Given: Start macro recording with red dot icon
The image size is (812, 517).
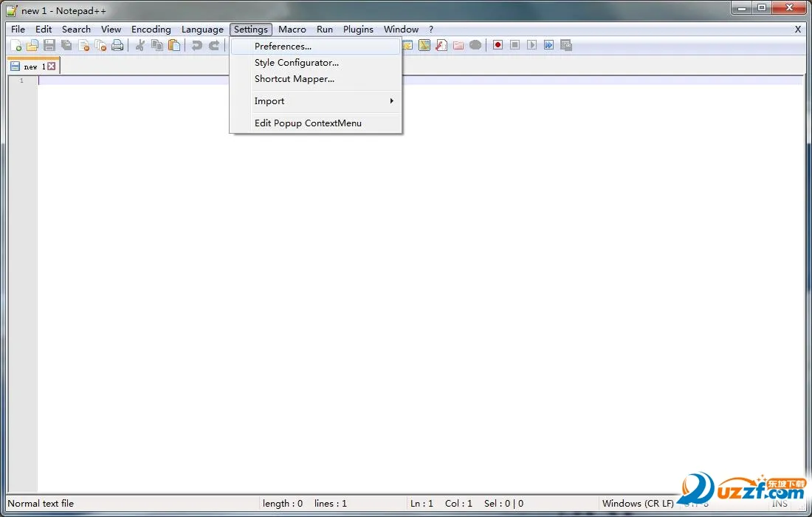Looking at the screenshot, I should tap(498, 46).
